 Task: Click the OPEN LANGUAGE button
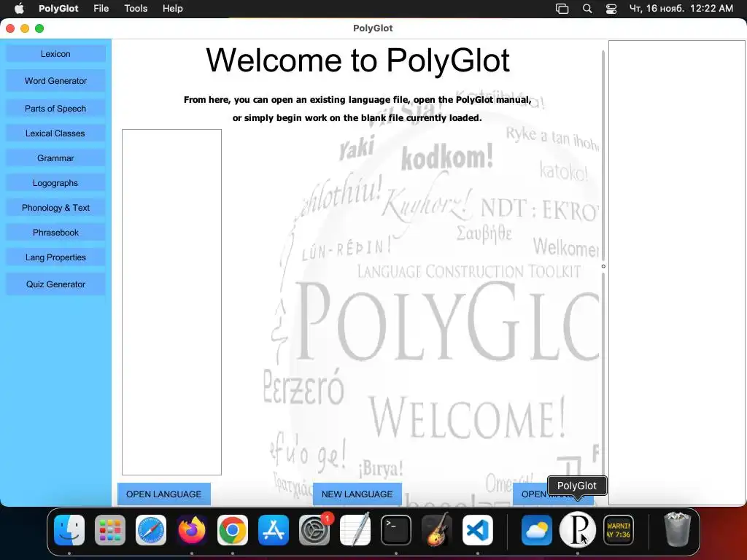click(164, 494)
